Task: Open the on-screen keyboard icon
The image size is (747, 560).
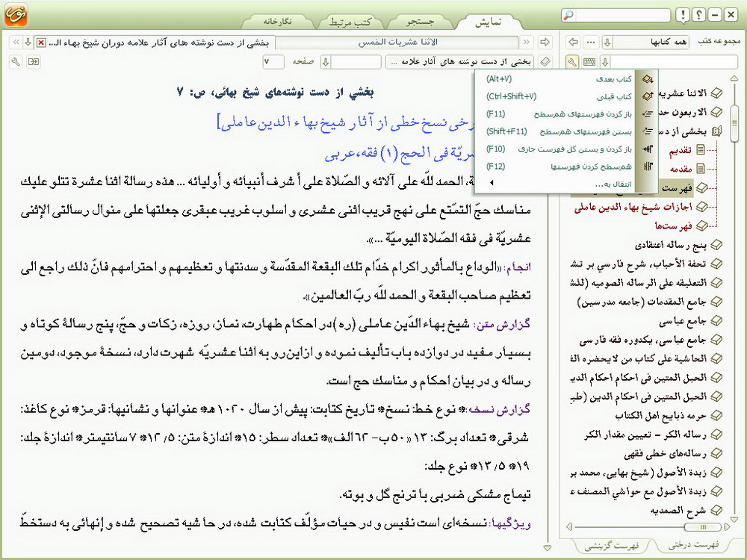Action: point(589,61)
